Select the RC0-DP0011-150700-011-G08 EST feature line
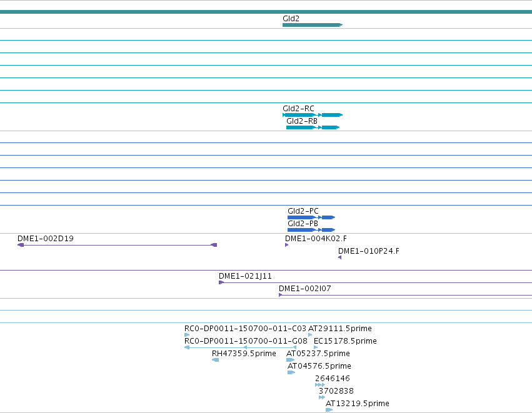532x413 pixels. [240, 347]
